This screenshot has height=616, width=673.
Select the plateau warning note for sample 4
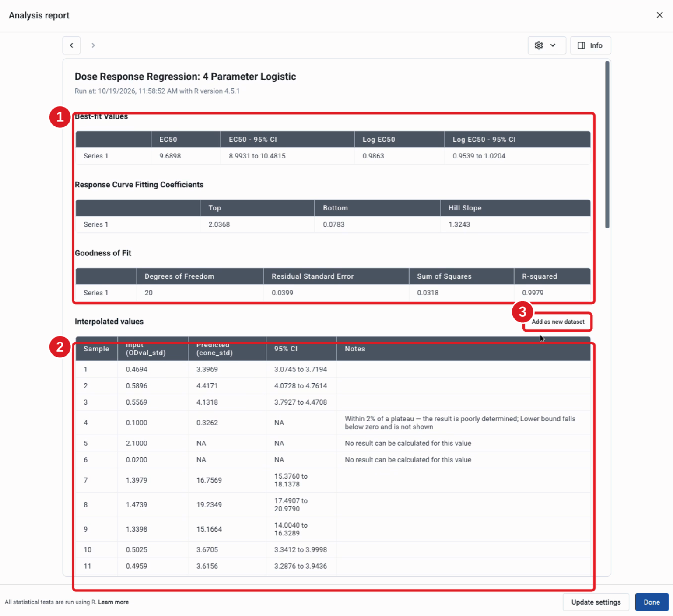460,423
